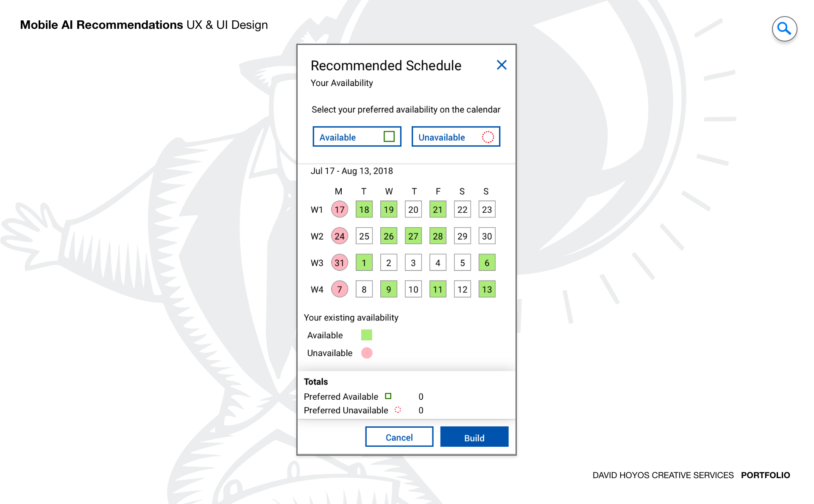The width and height of the screenshot is (814, 504).
Task: Open the magnifying glass search icon
Action: tap(784, 29)
